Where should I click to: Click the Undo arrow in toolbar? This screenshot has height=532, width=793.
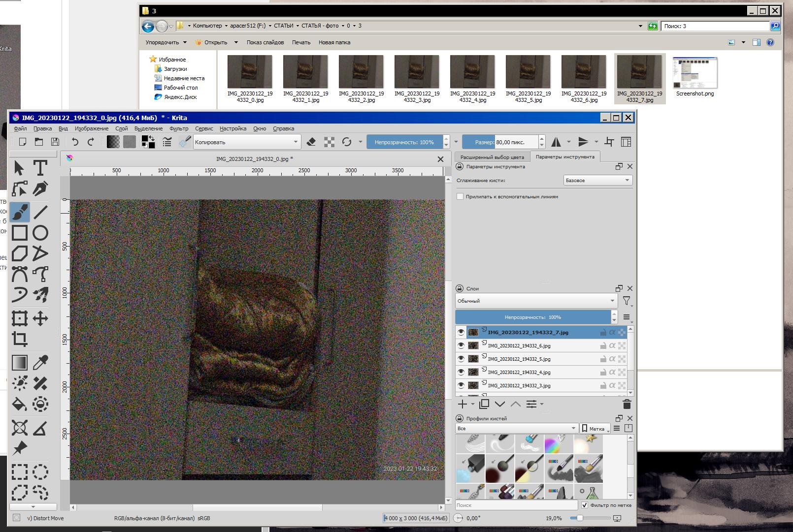[x=75, y=142]
